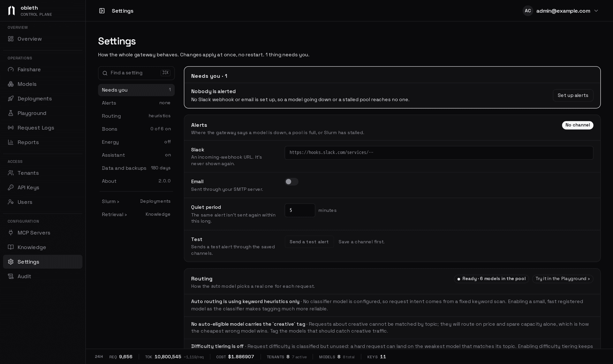Screen dimensions: 613x364
Task: Open the admin@example.com account dropdown
Action: coord(561,11)
